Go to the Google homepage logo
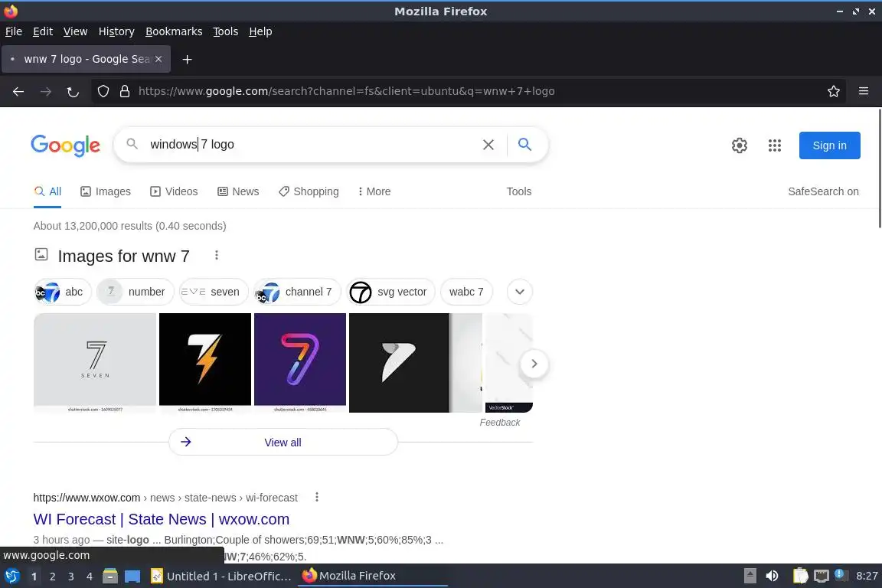 [x=66, y=145]
